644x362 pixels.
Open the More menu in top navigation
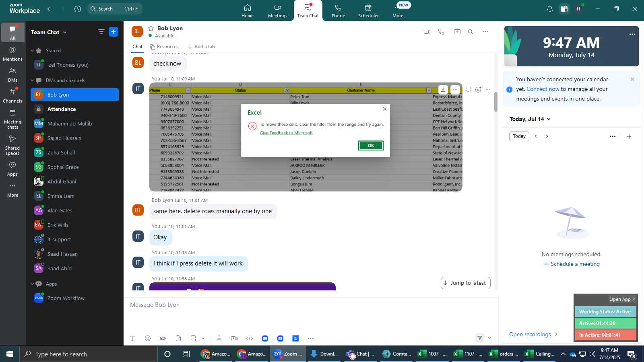[x=398, y=11]
